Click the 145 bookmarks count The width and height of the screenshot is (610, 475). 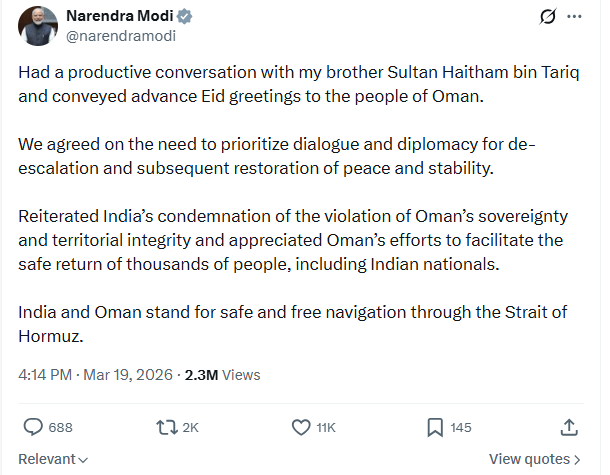(x=460, y=427)
